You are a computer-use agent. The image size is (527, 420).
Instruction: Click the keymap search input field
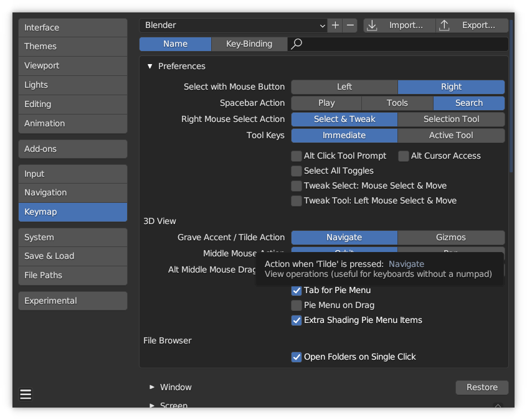coord(398,44)
